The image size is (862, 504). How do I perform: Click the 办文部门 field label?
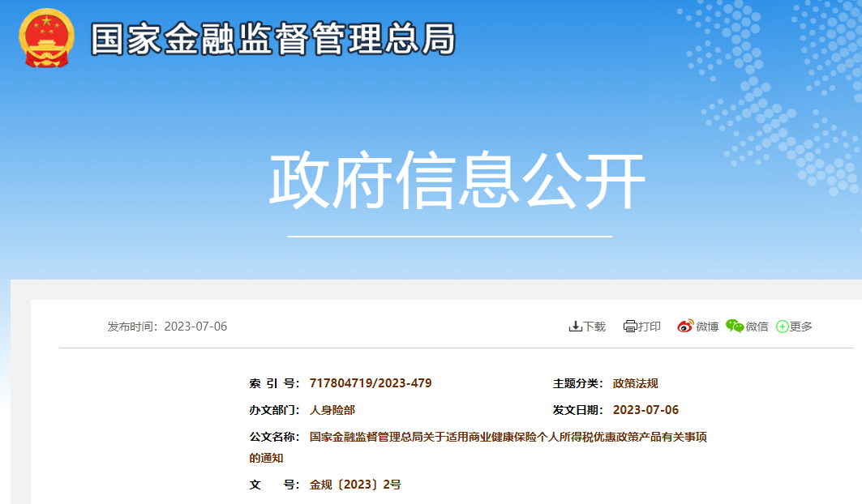[x=274, y=410]
